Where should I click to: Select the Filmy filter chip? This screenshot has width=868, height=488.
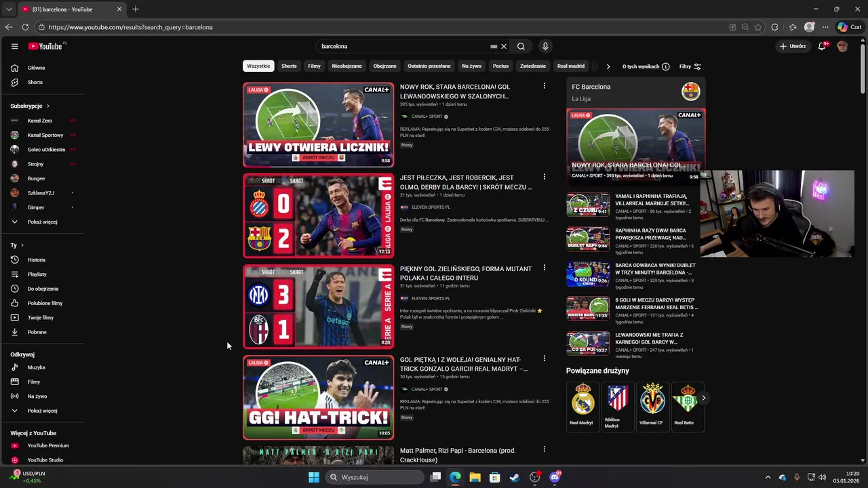click(x=314, y=66)
